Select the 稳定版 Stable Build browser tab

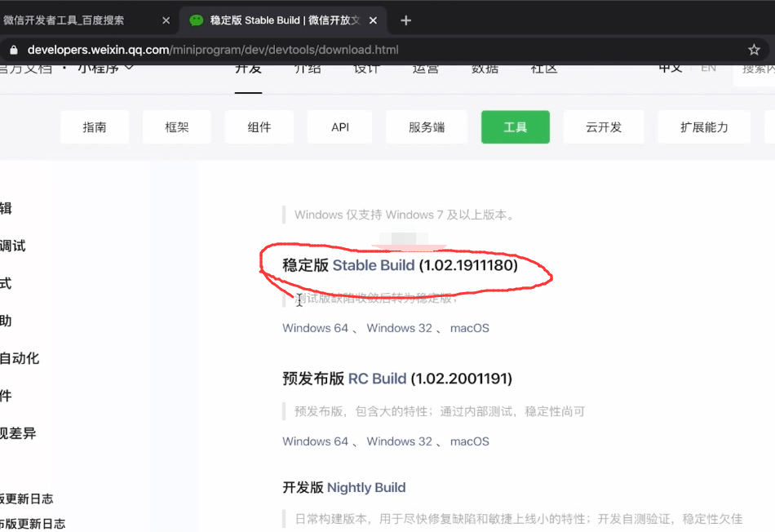[284, 20]
